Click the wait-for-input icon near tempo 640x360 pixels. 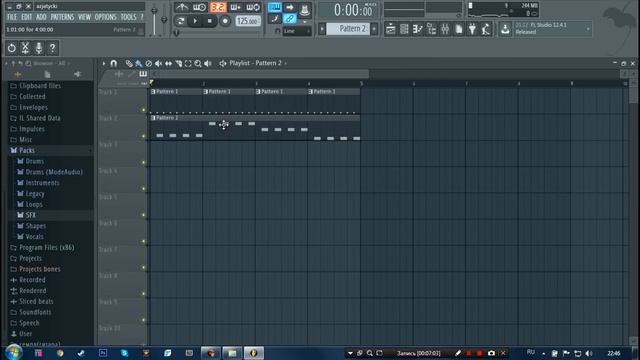tap(200, 7)
